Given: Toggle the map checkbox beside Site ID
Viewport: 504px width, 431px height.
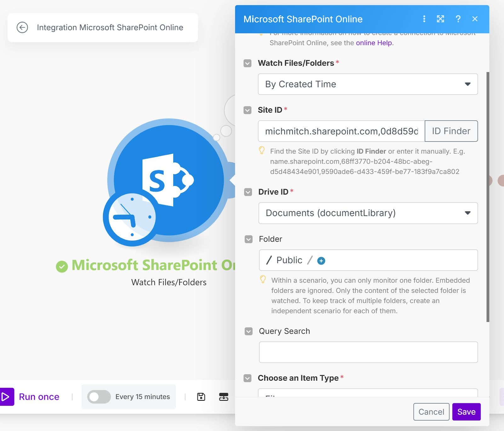Looking at the screenshot, I should (x=248, y=110).
